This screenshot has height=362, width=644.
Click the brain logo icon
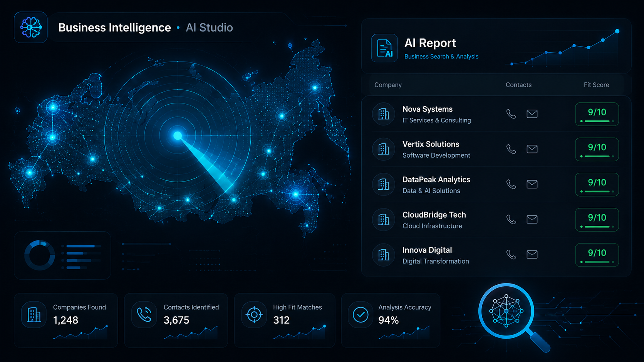[31, 27]
